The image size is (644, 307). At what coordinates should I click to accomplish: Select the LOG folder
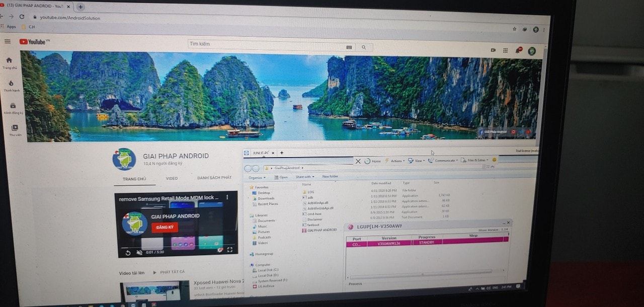[308, 192]
